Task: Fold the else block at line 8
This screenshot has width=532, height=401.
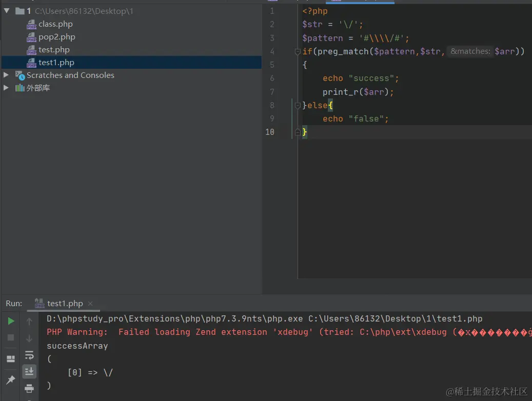Action: [298, 106]
